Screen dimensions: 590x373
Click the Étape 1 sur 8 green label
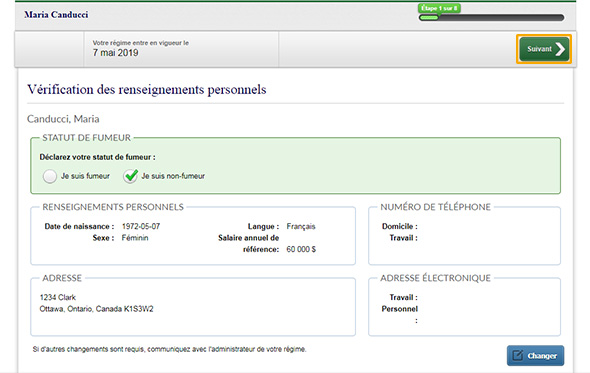tap(439, 8)
